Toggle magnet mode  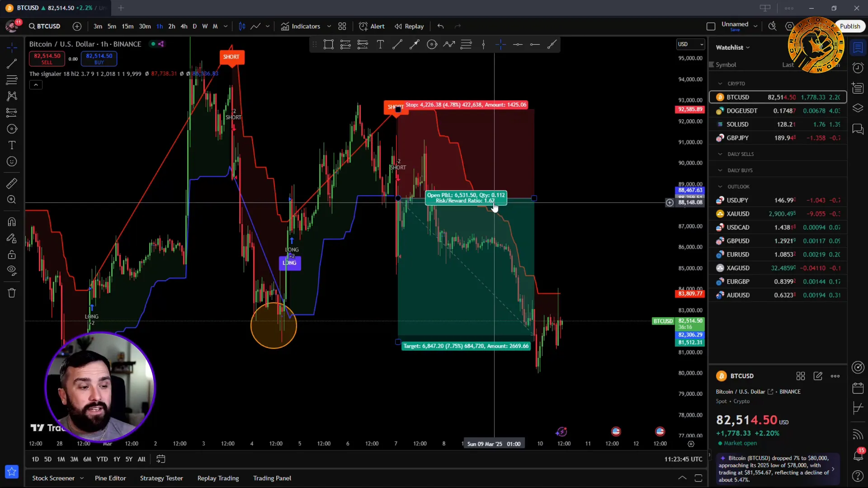[x=12, y=221]
